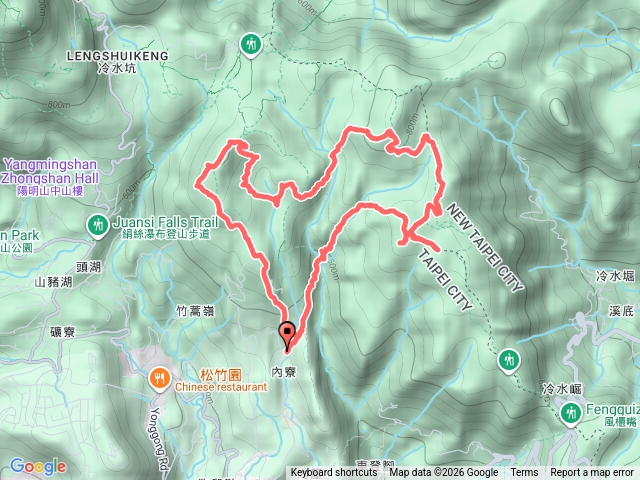
Task: Click the 竹蒿嶺 place name
Action: [195, 311]
